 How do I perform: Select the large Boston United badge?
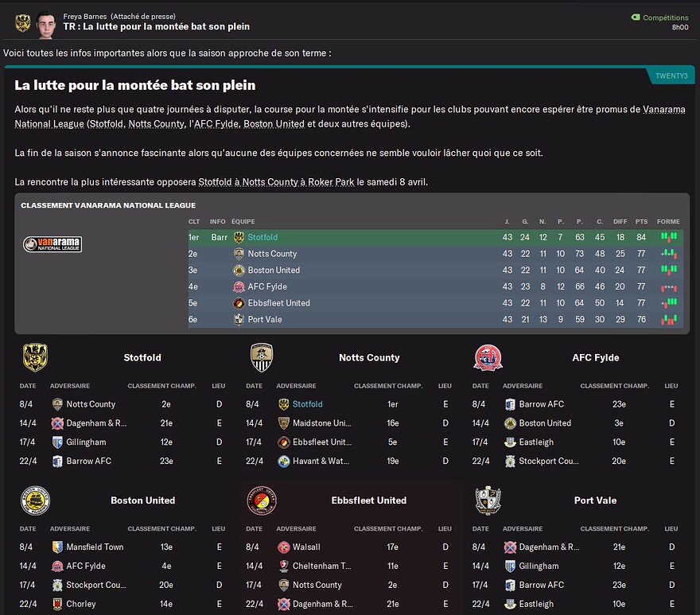pyautogui.click(x=35, y=500)
